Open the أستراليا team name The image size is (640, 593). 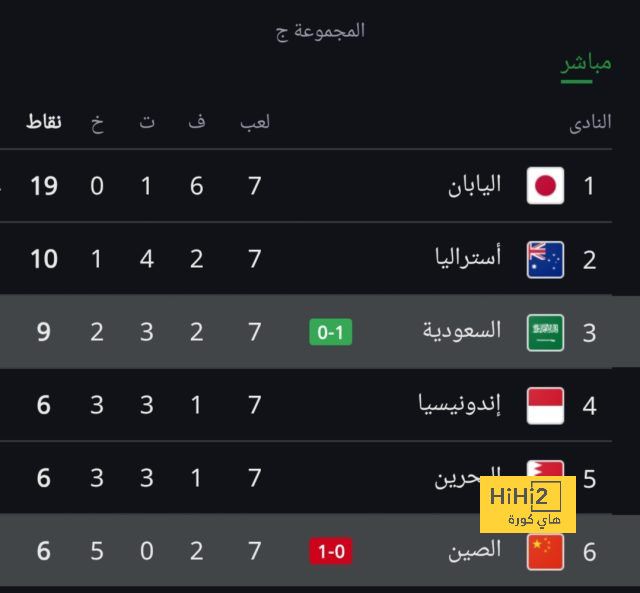click(x=468, y=258)
